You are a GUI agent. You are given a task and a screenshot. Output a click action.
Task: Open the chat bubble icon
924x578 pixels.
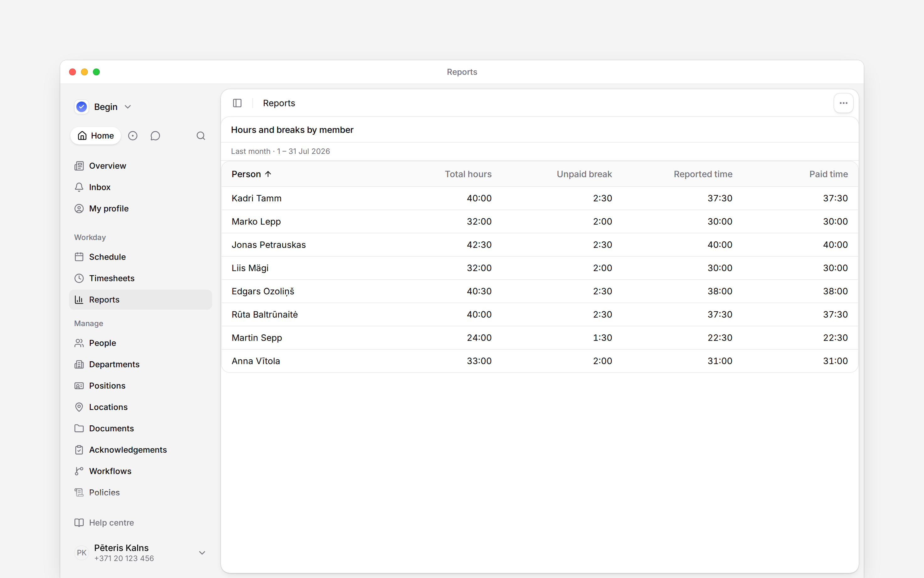pos(155,136)
